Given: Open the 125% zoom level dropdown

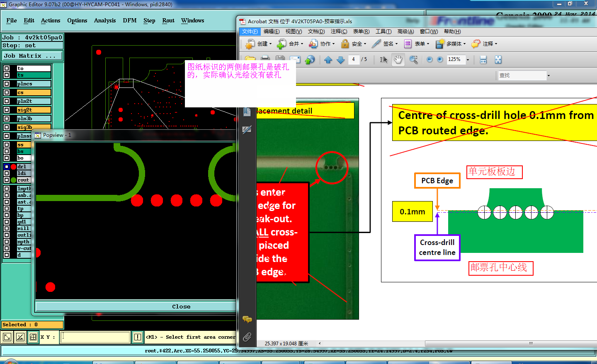Looking at the screenshot, I should point(468,60).
